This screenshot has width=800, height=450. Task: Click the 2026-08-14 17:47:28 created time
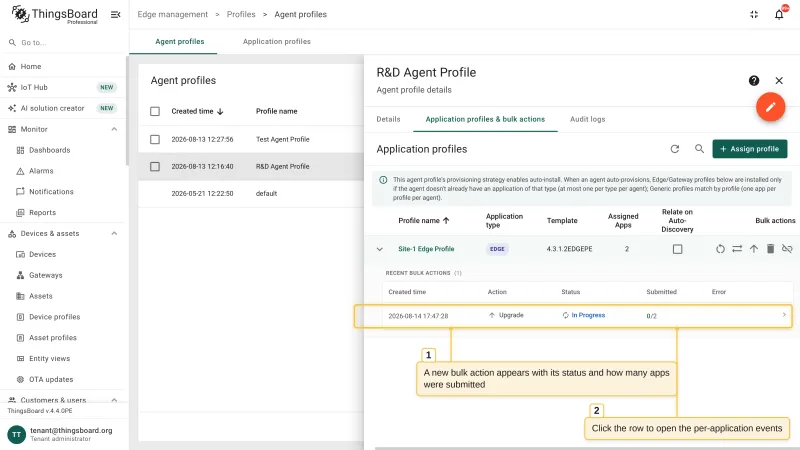(418, 316)
